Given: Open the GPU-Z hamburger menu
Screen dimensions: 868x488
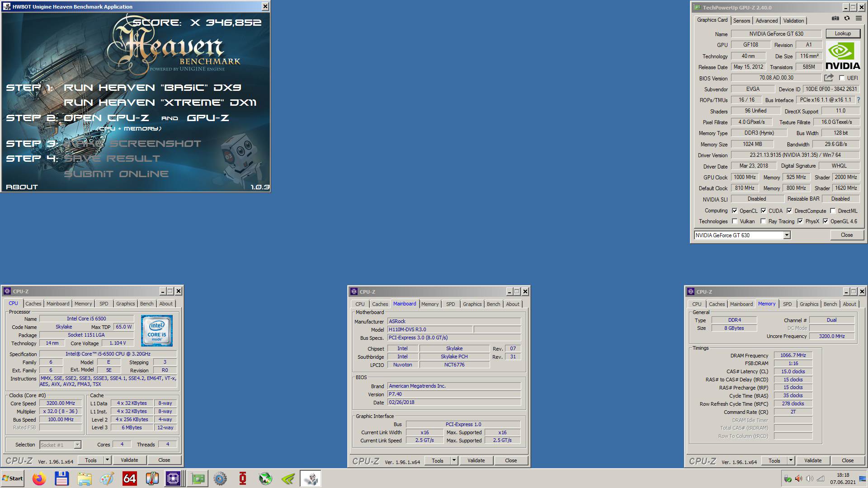Looking at the screenshot, I should click(859, 18).
